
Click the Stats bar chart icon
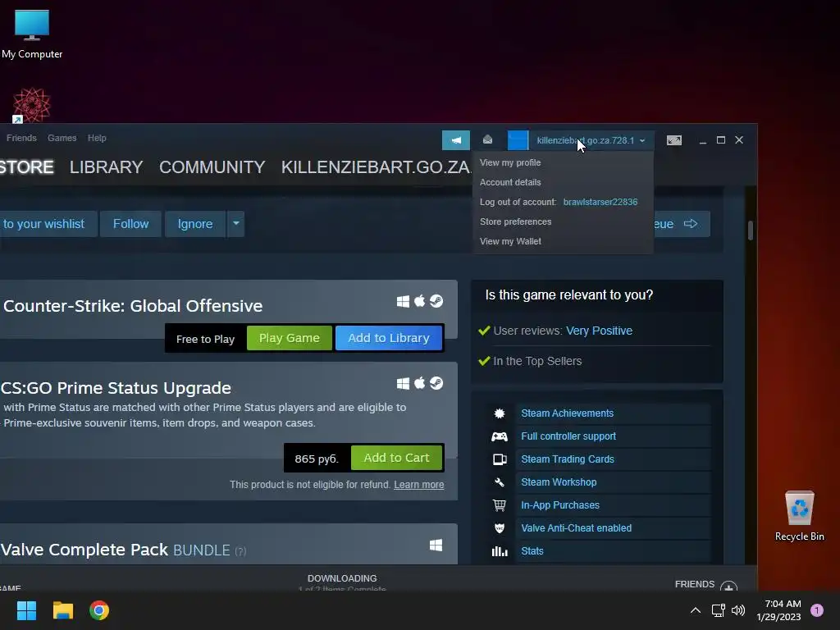pos(500,551)
